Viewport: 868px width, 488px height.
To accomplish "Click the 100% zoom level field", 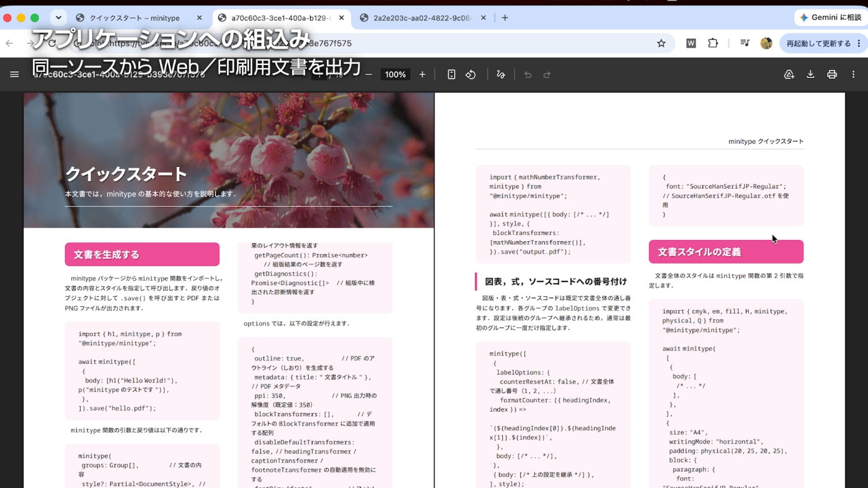I will coord(395,74).
